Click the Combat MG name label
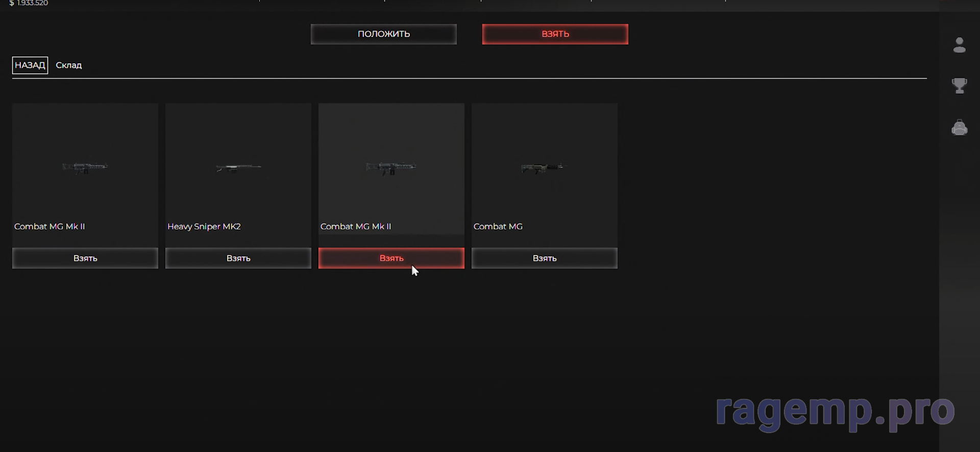Screen dimensions: 980x452 click(498, 226)
